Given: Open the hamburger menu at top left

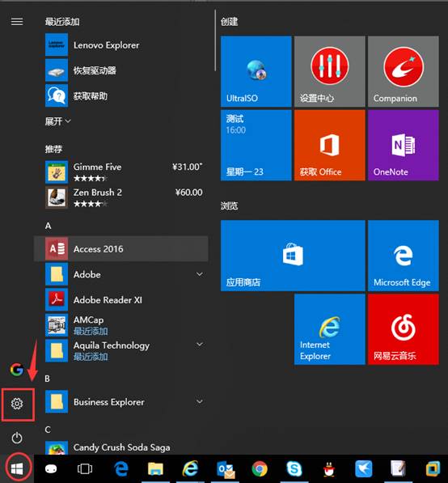Looking at the screenshot, I should click(x=17, y=22).
